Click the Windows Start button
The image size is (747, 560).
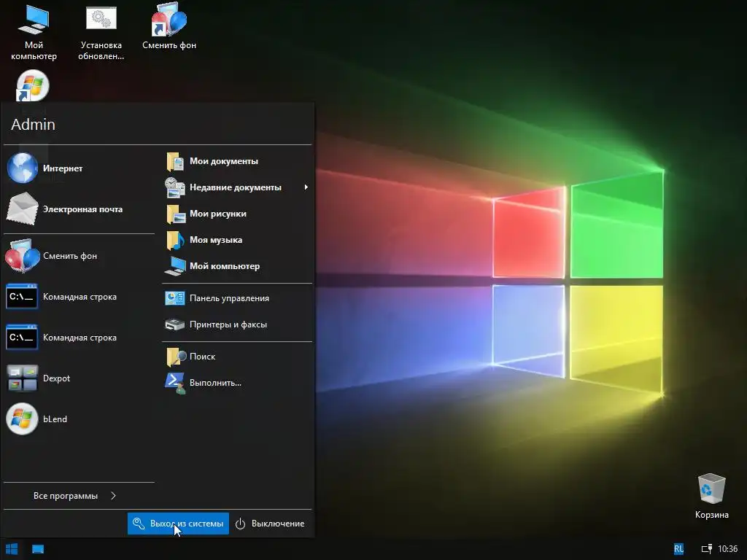(x=12, y=549)
